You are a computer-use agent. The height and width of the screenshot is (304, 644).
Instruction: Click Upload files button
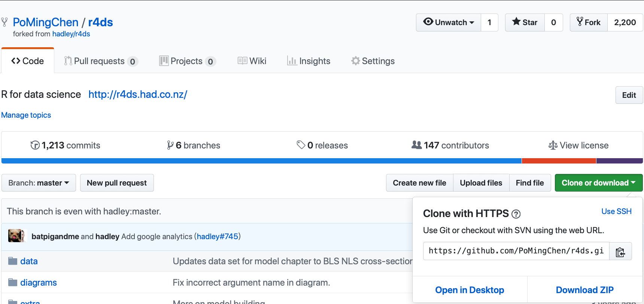point(481,183)
